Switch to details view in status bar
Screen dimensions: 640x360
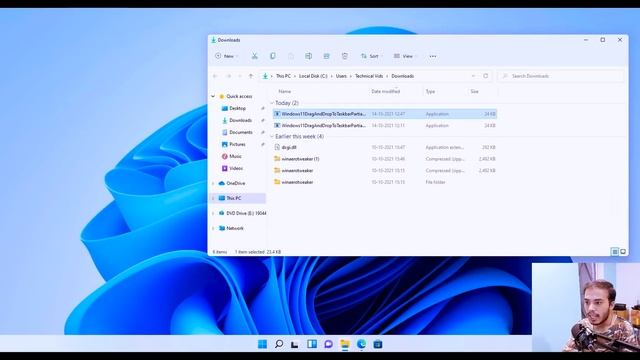tap(615, 252)
